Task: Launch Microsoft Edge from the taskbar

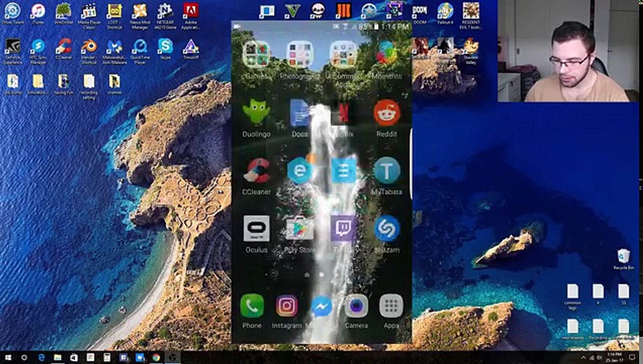Action: click(41, 357)
